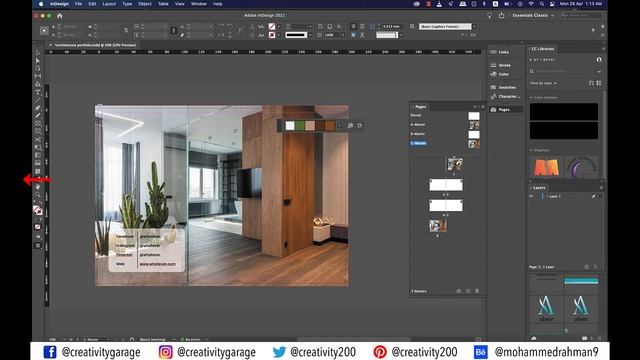Viewport: 640px width, 360px height.
Task: Select the Free Transform tool
Action: coord(38,147)
